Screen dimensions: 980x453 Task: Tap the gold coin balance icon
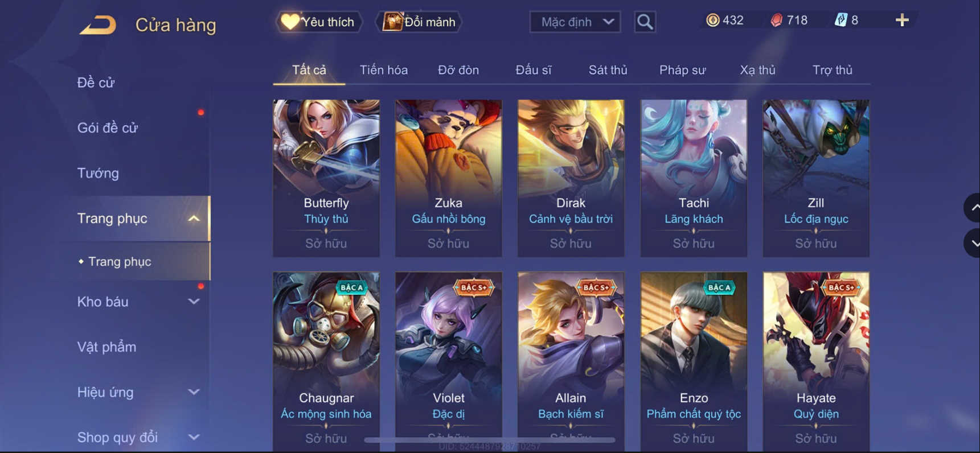pyautogui.click(x=712, y=20)
